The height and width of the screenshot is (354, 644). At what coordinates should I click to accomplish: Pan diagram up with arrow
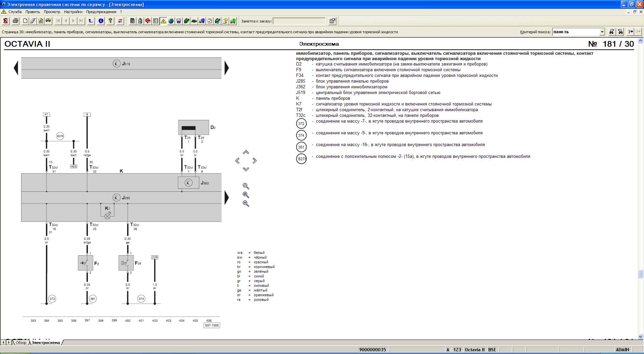(246, 152)
